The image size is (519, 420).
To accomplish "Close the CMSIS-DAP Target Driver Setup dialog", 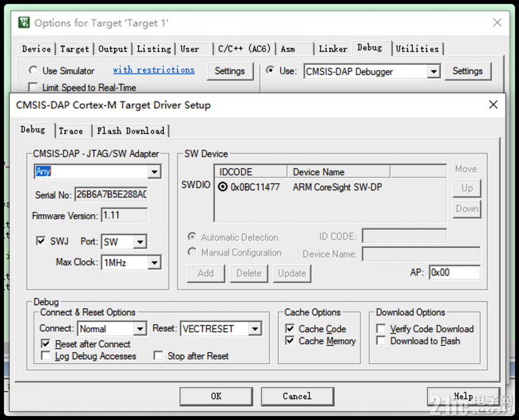I will point(493,104).
